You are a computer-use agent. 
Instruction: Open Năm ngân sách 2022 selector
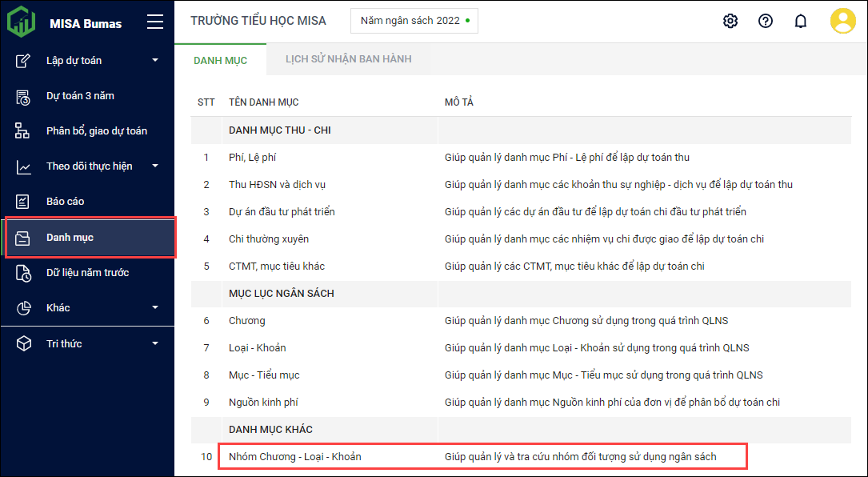[414, 21]
